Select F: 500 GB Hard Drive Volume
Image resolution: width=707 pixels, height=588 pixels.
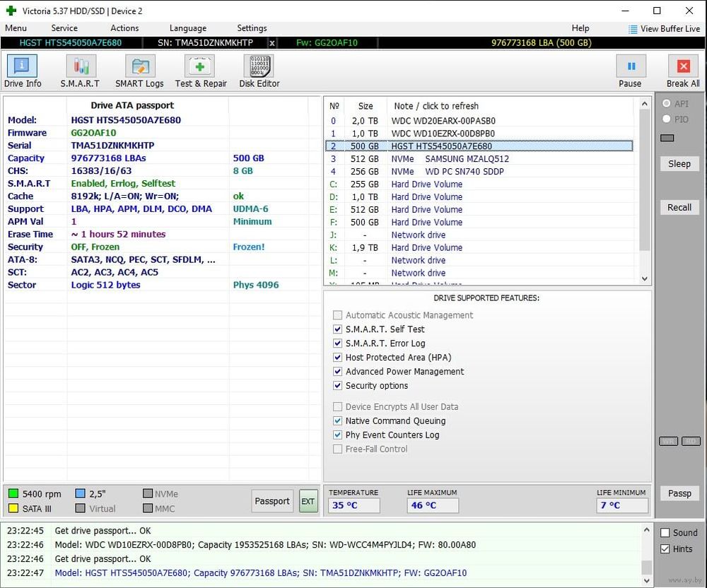479,222
